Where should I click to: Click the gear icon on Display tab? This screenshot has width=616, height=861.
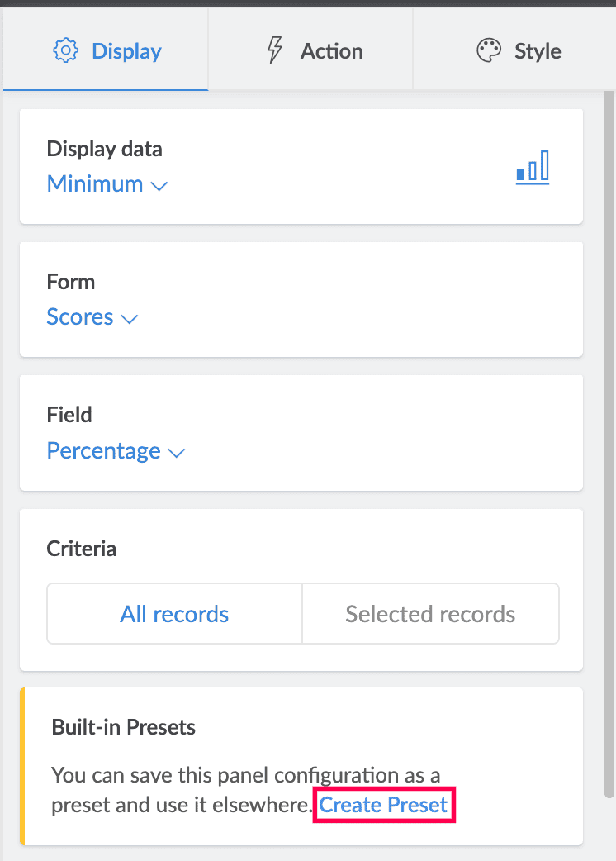[x=65, y=51]
